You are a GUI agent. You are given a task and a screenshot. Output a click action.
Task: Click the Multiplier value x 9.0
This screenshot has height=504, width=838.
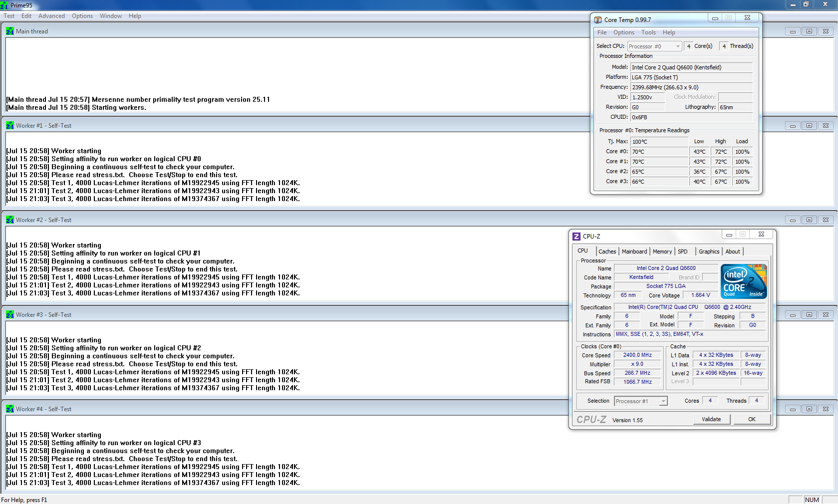coord(637,364)
